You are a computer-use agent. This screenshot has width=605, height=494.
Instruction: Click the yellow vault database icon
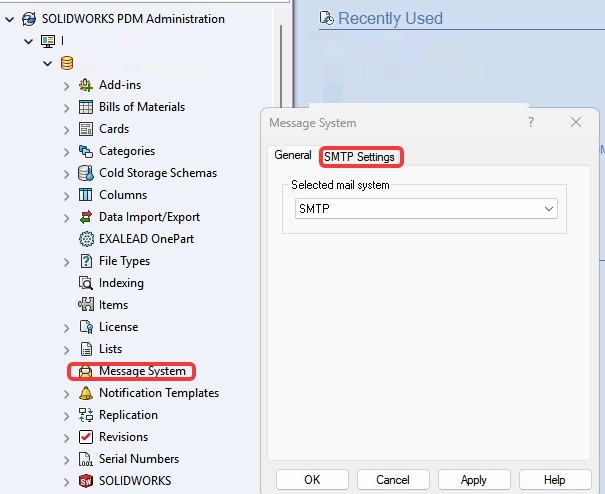pos(67,63)
